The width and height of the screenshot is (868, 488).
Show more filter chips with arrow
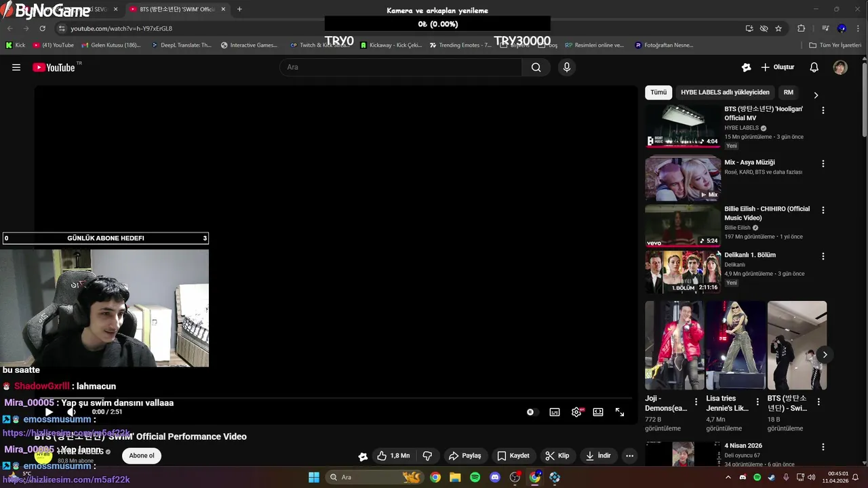[816, 95]
